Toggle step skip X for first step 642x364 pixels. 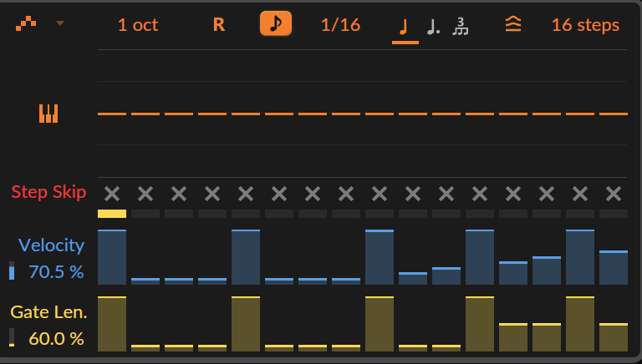[x=112, y=194]
